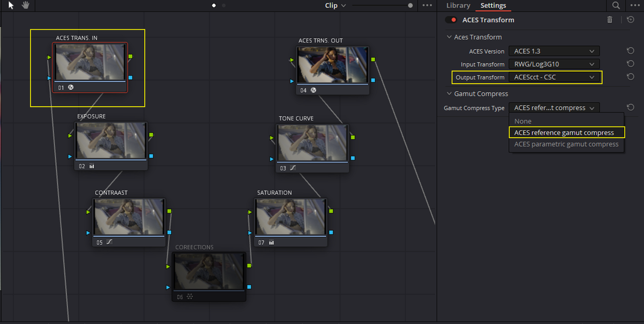Click the ACES TRNS. OUT node label
The image size is (644, 324).
(320, 40)
